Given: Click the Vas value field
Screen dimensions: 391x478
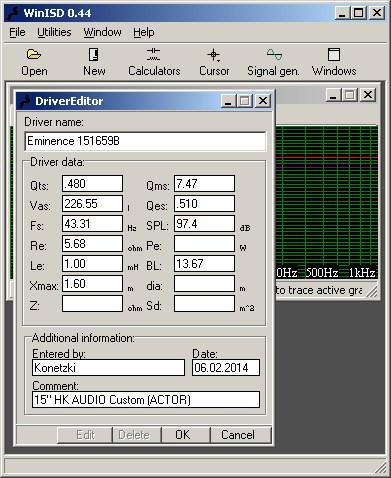Looking at the screenshot, I should point(92,204).
